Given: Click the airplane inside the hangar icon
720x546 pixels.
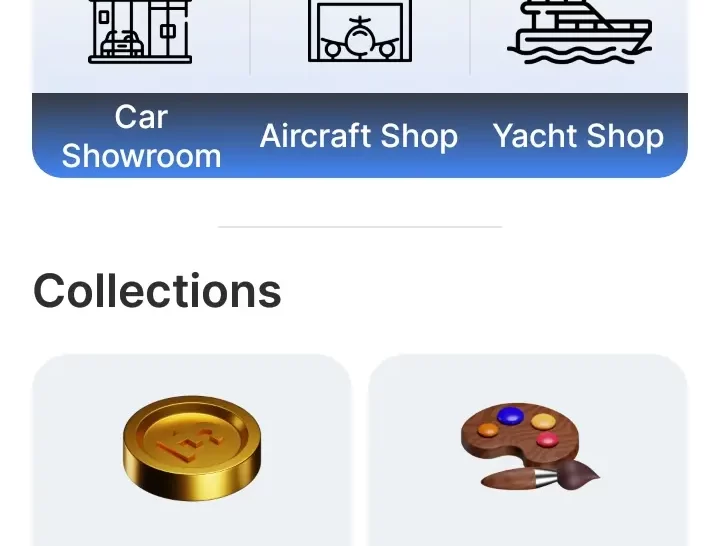Looking at the screenshot, I should tap(360, 39).
